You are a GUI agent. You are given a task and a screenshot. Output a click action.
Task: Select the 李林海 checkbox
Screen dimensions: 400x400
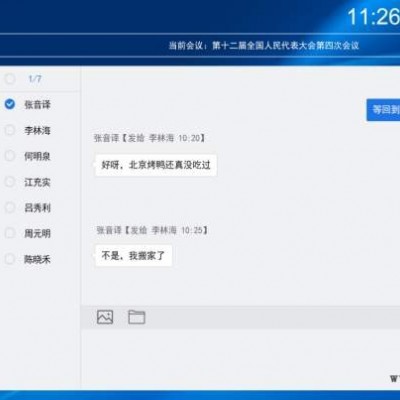pyautogui.click(x=10, y=130)
